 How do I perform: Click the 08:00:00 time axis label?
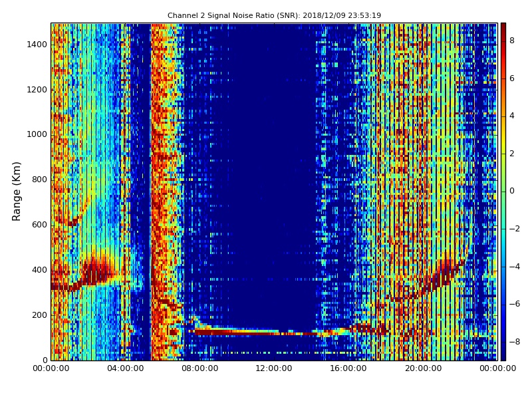tap(199, 368)
